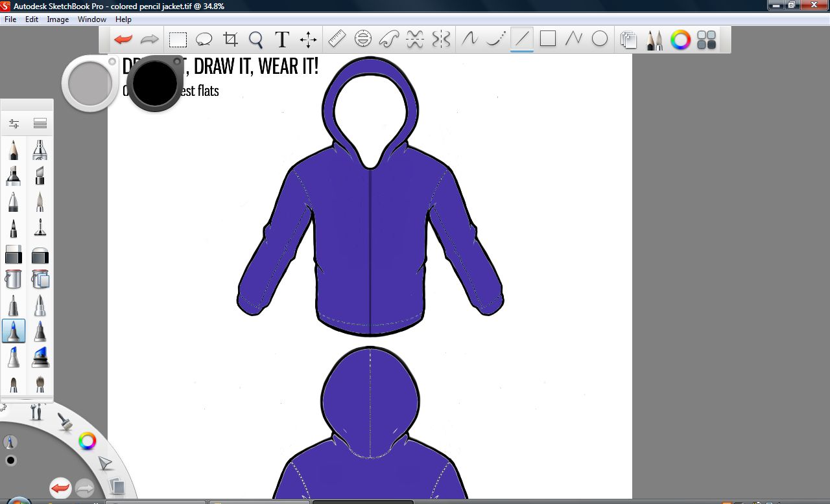Select the Paintbrush with tapered tip

(x=40, y=201)
